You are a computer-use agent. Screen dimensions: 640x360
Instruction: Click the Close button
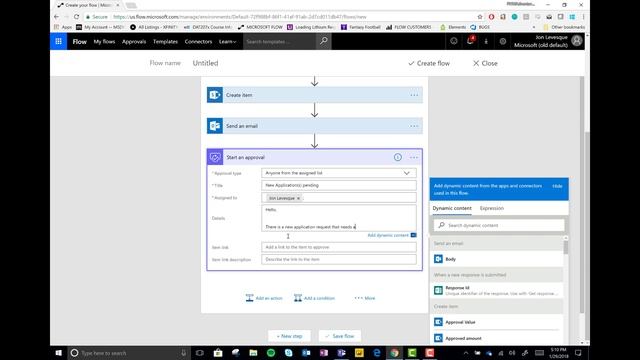(485, 63)
